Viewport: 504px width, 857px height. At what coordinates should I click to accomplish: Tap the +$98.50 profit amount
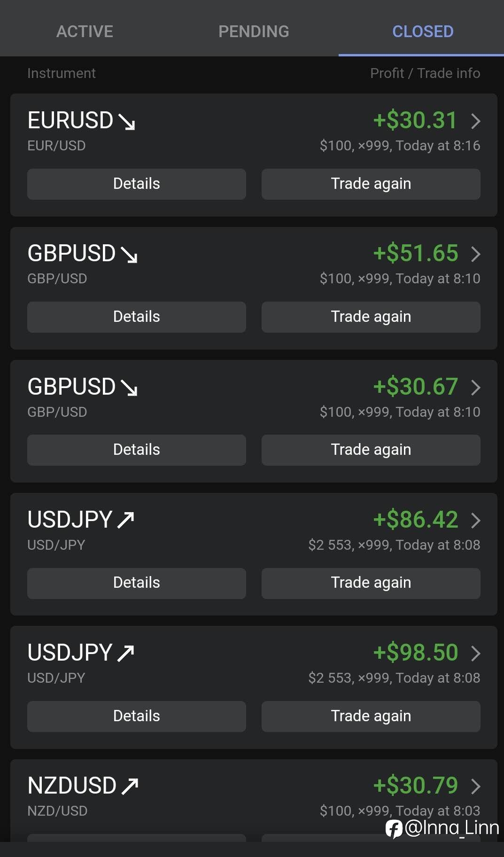pyautogui.click(x=415, y=653)
